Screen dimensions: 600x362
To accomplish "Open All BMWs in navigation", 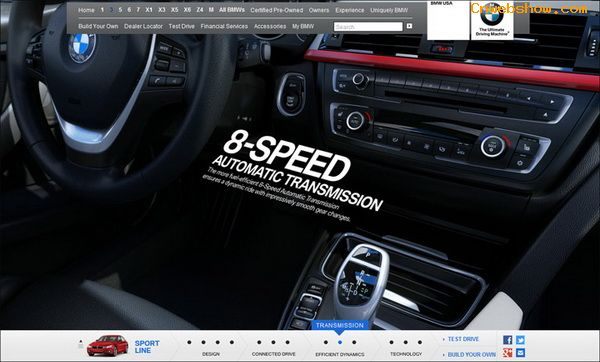I will tap(232, 10).
